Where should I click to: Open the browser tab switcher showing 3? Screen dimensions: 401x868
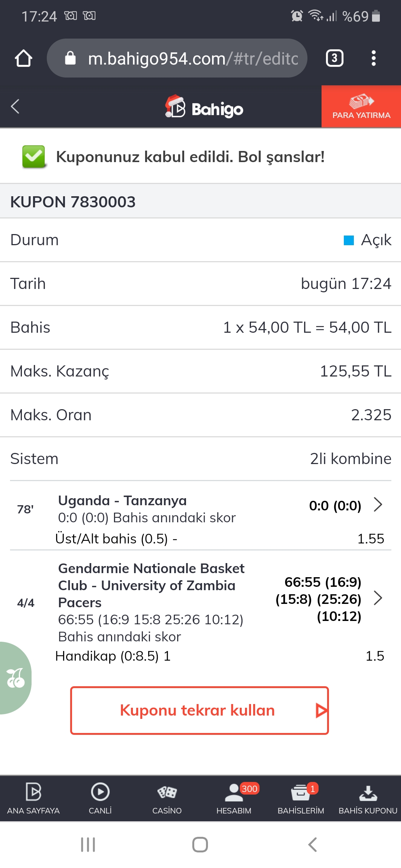click(335, 58)
